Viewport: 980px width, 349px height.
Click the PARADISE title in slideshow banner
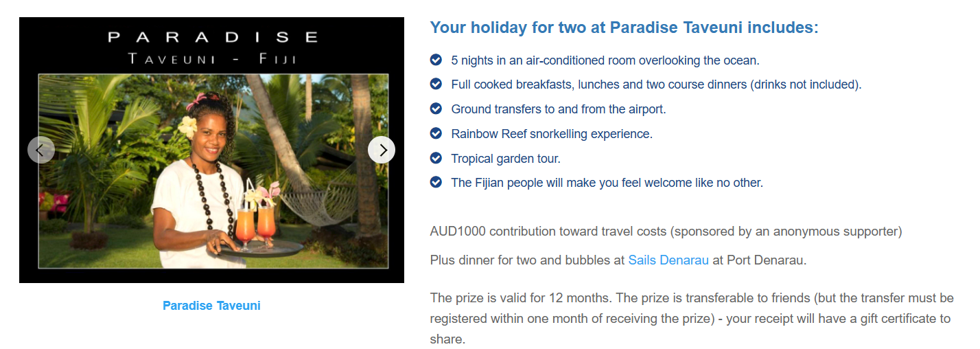(x=213, y=37)
